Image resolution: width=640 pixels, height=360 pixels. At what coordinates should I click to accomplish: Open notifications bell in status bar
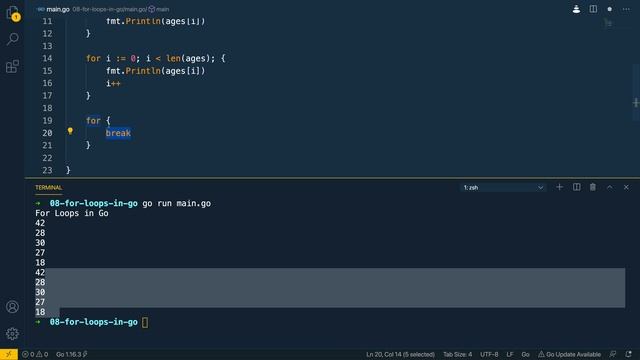(x=628, y=354)
